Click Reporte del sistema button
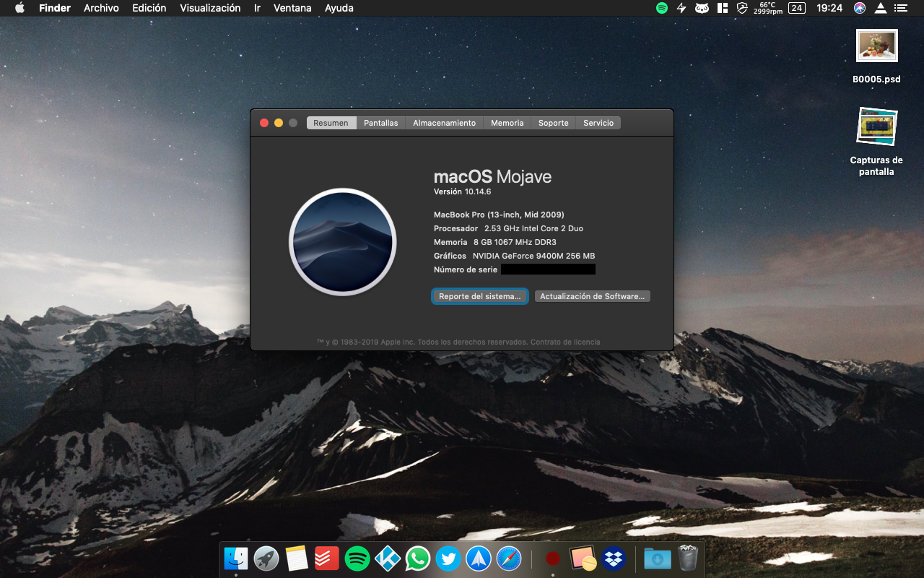Image resolution: width=924 pixels, height=578 pixels. pos(480,296)
